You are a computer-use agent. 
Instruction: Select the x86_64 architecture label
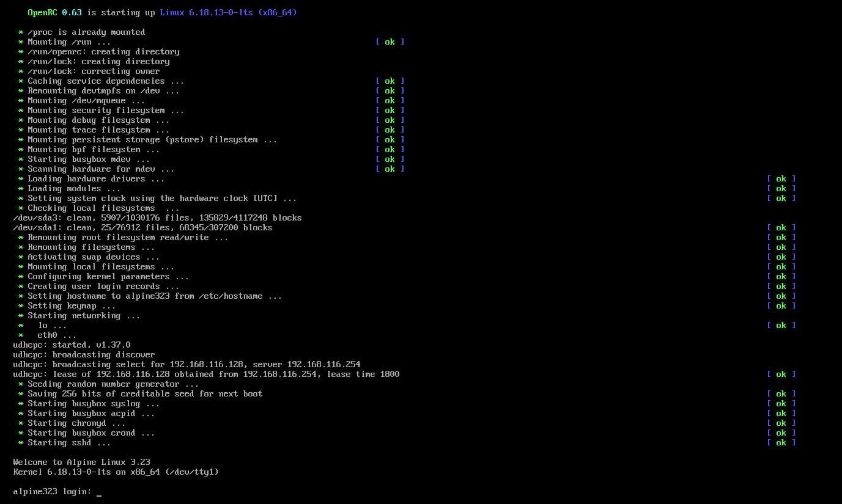pyautogui.click(x=278, y=12)
